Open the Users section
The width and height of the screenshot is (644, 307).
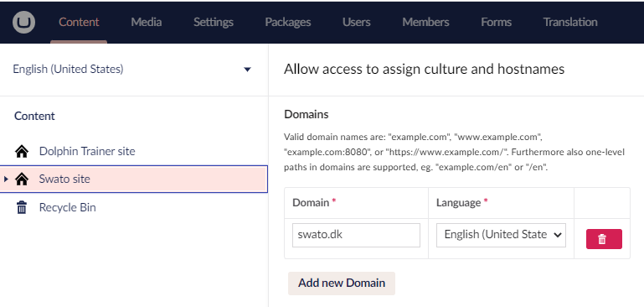click(x=357, y=22)
